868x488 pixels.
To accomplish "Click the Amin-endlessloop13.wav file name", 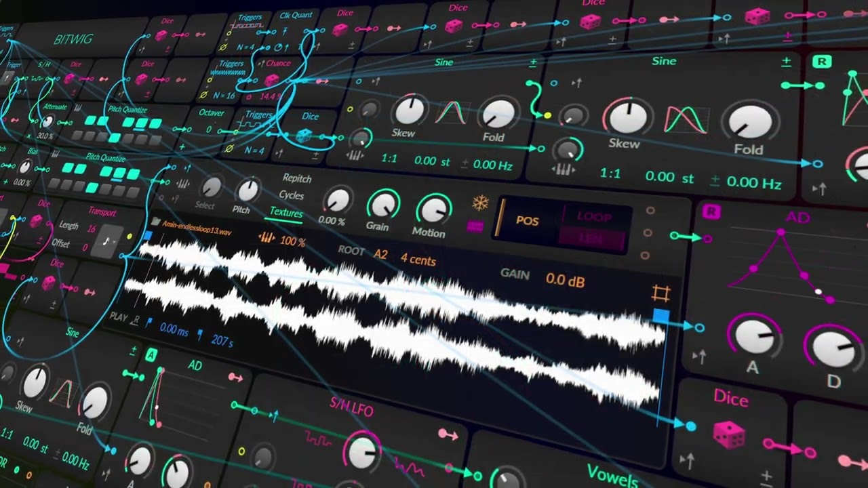I will click(x=197, y=227).
